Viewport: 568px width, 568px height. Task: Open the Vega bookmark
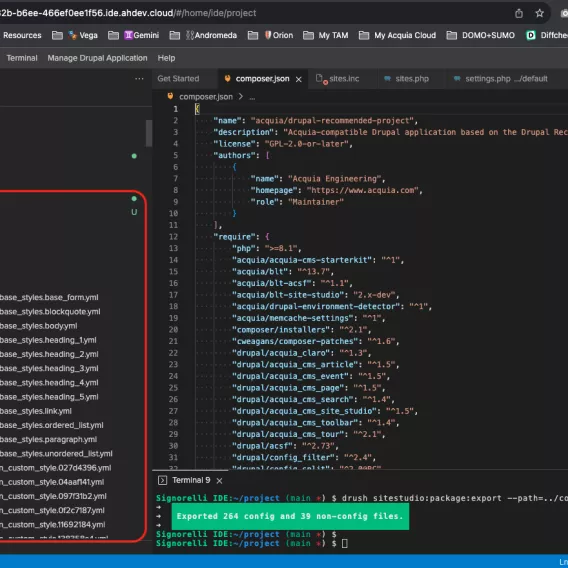[x=83, y=35]
